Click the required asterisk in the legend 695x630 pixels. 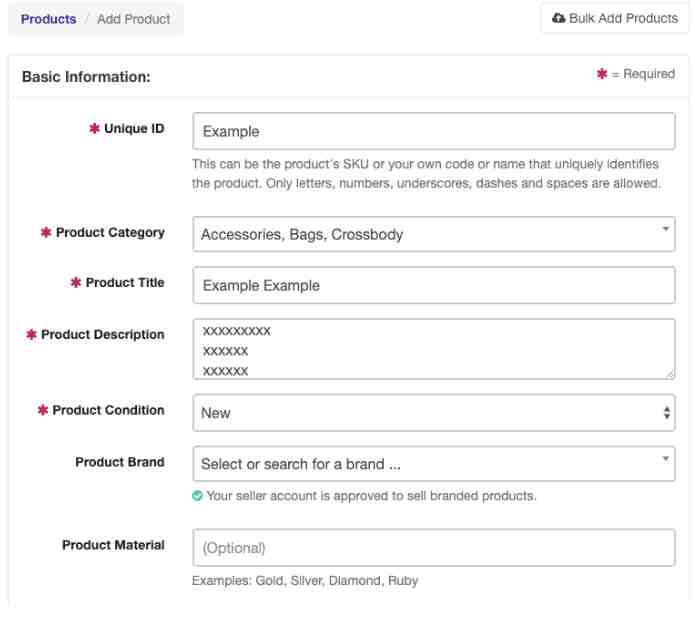[601, 74]
